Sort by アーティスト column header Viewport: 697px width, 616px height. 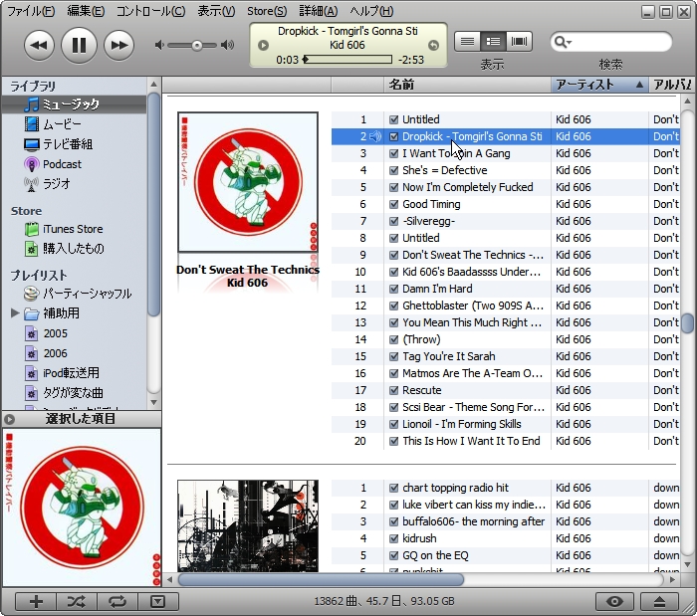(600, 85)
